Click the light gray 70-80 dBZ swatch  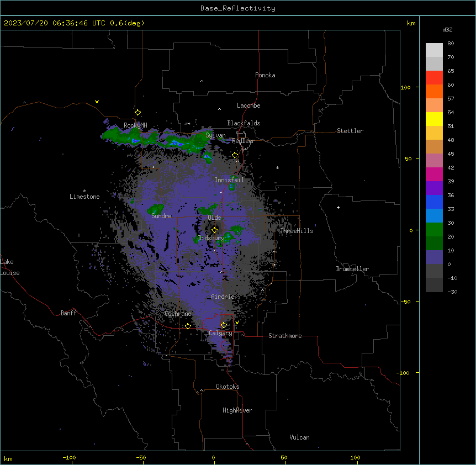[434, 50]
